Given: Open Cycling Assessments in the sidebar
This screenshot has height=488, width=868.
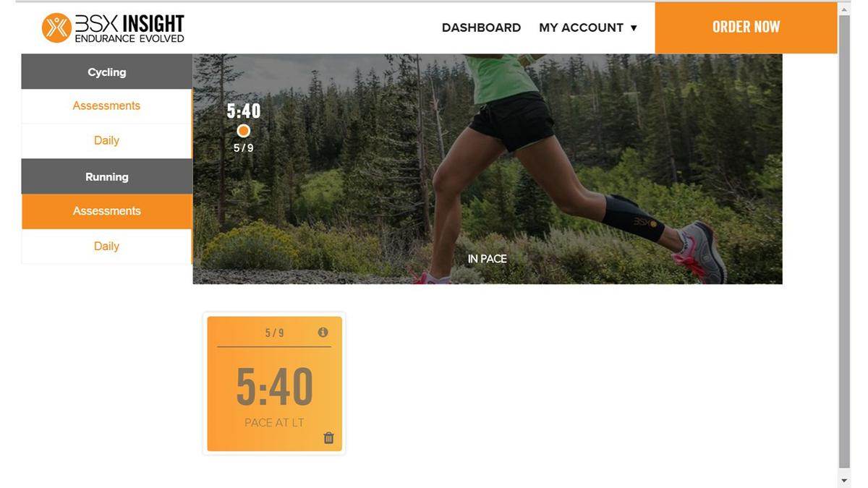Looking at the screenshot, I should pos(106,106).
